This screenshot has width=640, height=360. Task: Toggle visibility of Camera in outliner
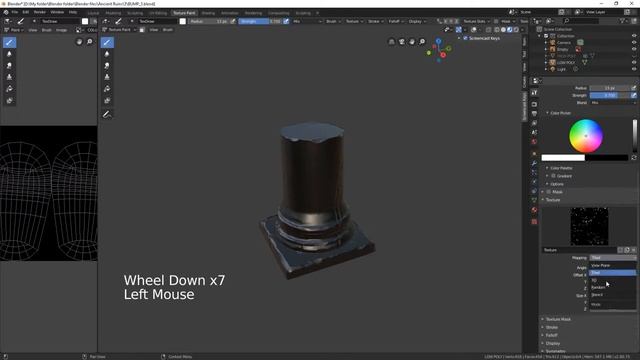coord(634,42)
